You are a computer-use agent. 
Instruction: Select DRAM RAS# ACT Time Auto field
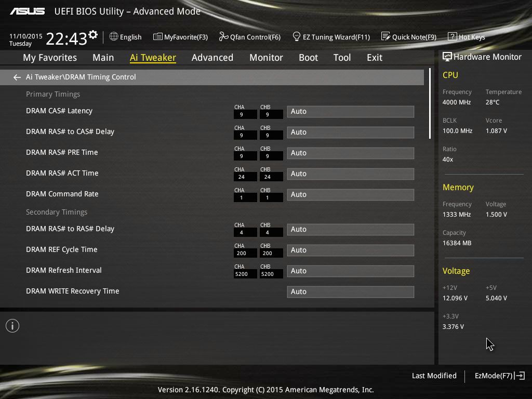click(x=351, y=174)
